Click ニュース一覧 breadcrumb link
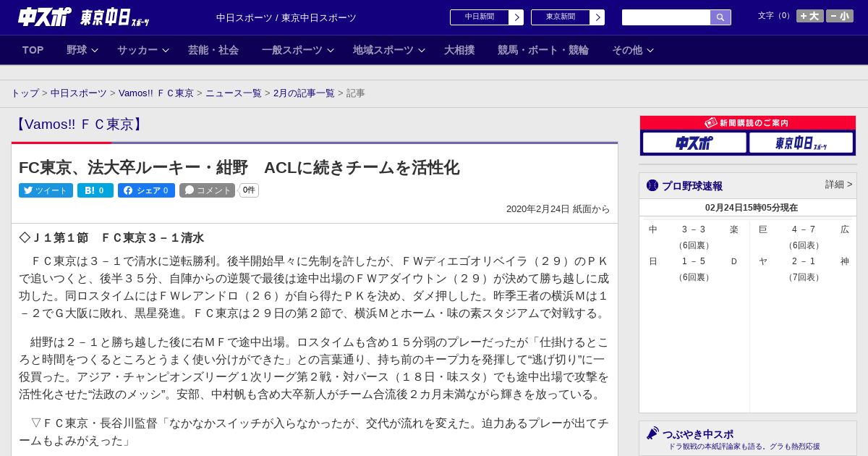 (x=234, y=93)
